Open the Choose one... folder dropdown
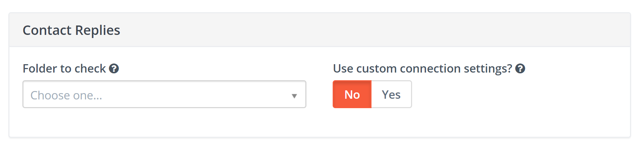The height and width of the screenshot is (150, 644). click(164, 95)
